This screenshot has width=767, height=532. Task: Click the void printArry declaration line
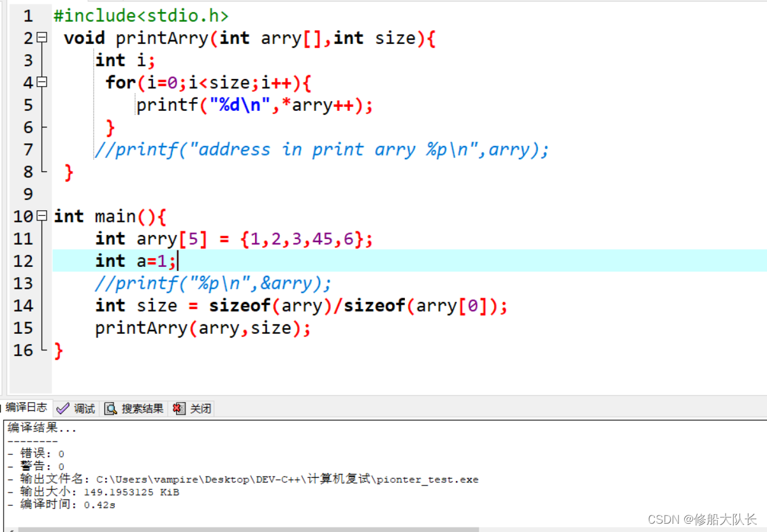[250, 38]
